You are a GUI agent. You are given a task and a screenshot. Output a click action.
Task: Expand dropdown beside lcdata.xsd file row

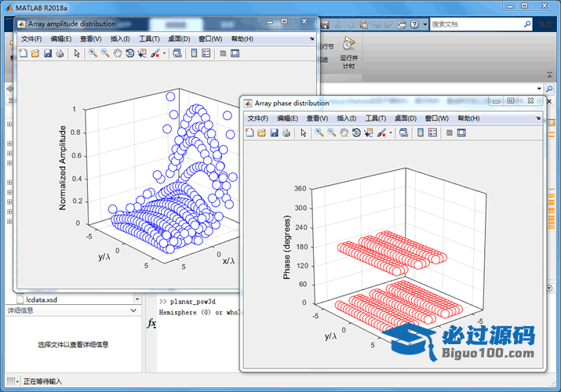pyautogui.click(x=138, y=299)
